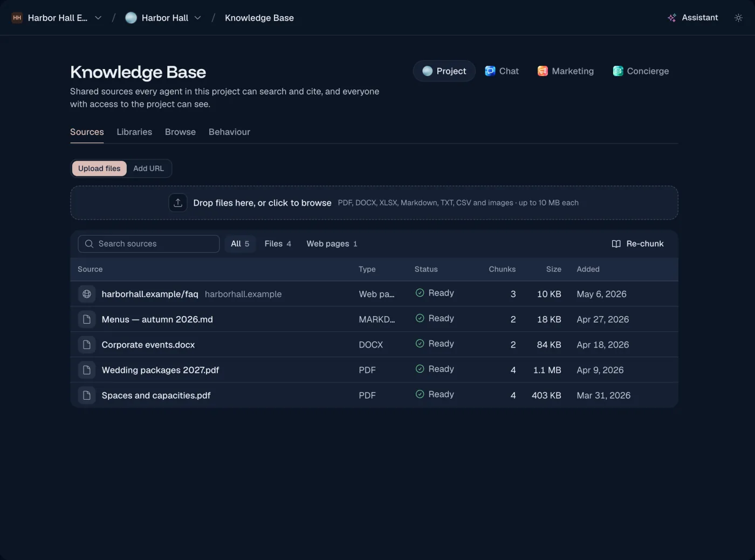Image resolution: width=755 pixels, height=560 pixels.
Task: Click the Knowledge Base breadcrumb
Action: click(259, 18)
